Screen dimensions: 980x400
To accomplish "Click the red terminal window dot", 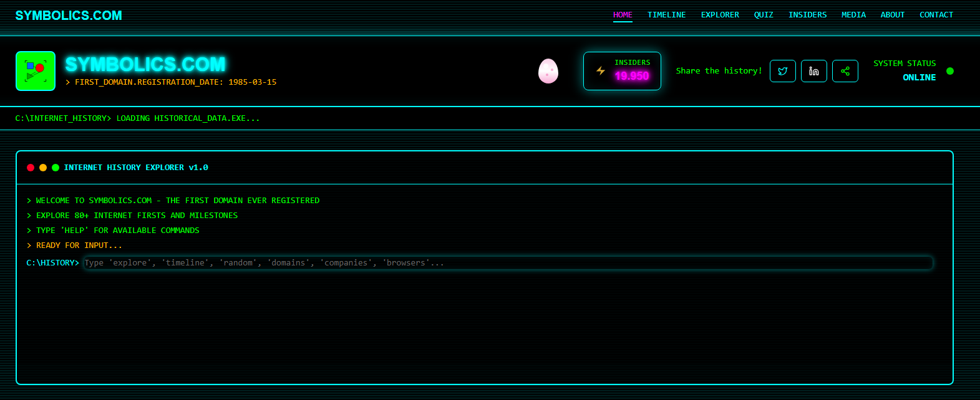I will coord(31,168).
